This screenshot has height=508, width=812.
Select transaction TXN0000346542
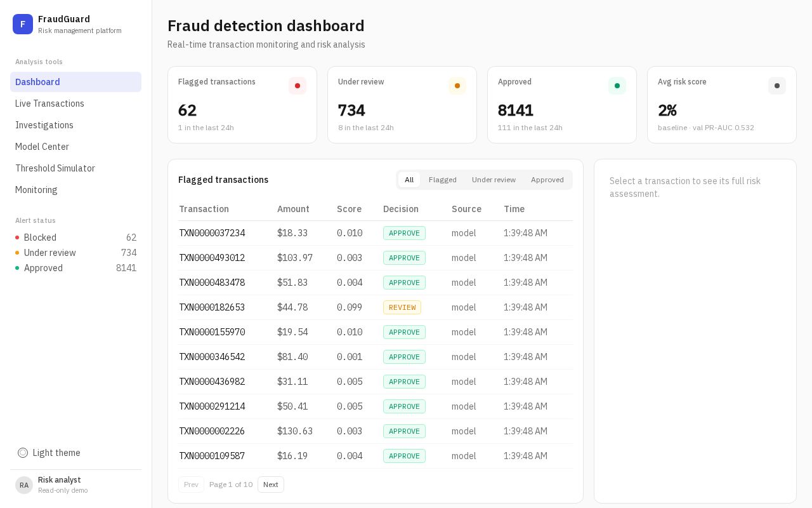pyautogui.click(x=376, y=357)
